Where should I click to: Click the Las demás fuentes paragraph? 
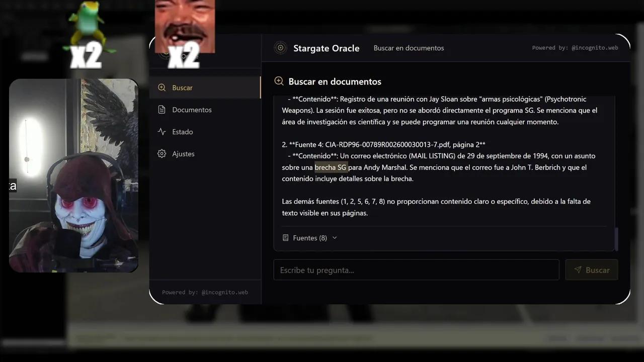[436, 207]
